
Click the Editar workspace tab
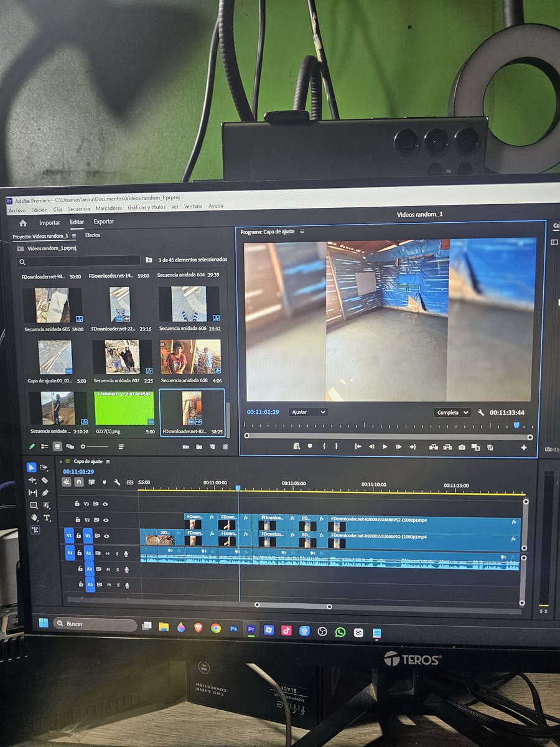point(77,222)
